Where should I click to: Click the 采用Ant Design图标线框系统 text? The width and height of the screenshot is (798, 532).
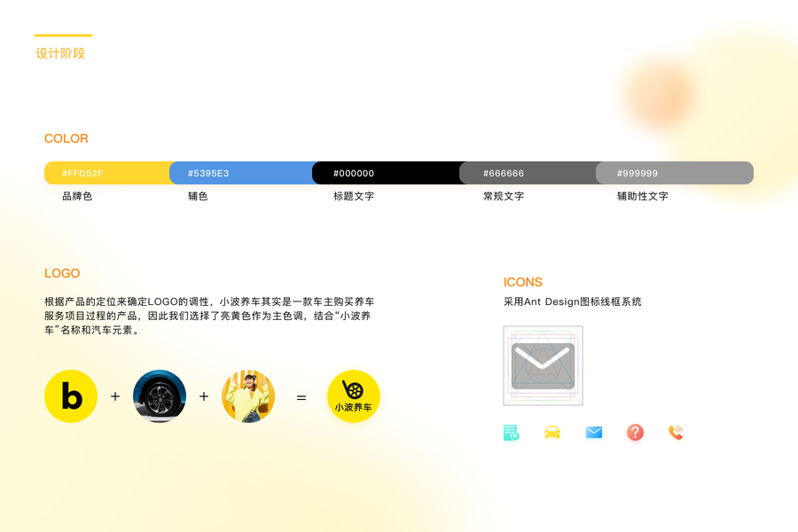click(573, 301)
